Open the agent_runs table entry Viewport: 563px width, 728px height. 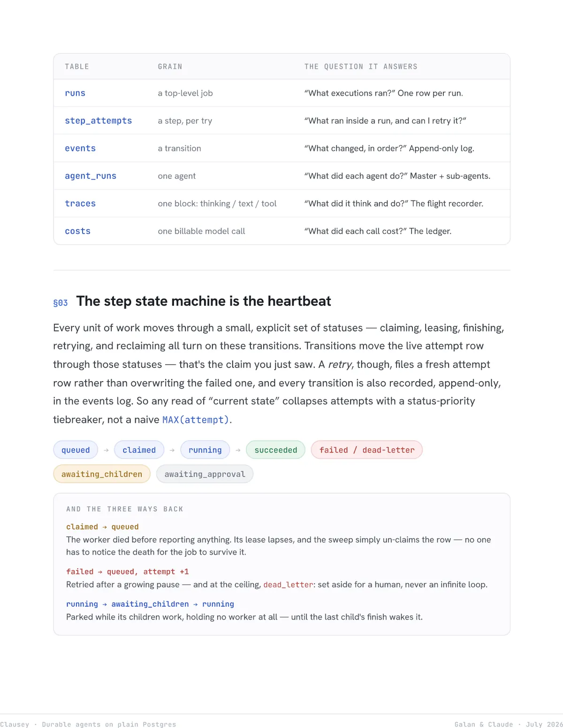click(91, 176)
